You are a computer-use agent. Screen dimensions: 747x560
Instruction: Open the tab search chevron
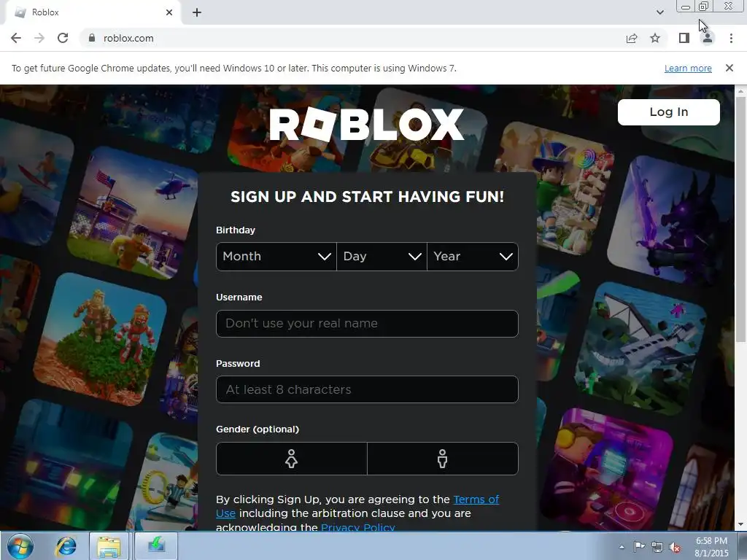tap(659, 12)
